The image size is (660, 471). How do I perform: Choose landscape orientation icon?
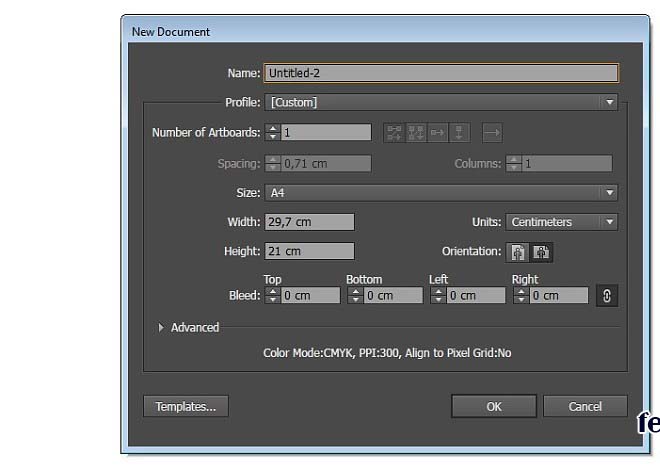(x=541, y=252)
